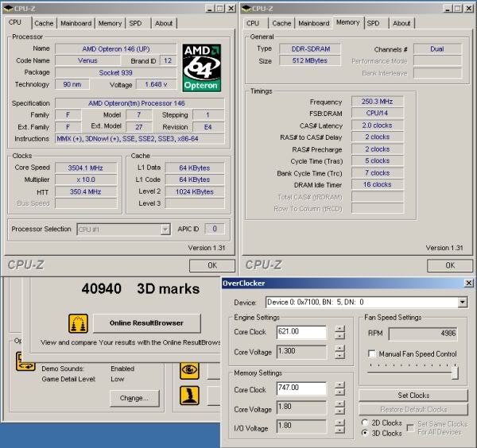Click the Change... button in 3DMark
Viewport: 477px width, 448px height.
tap(134, 398)
